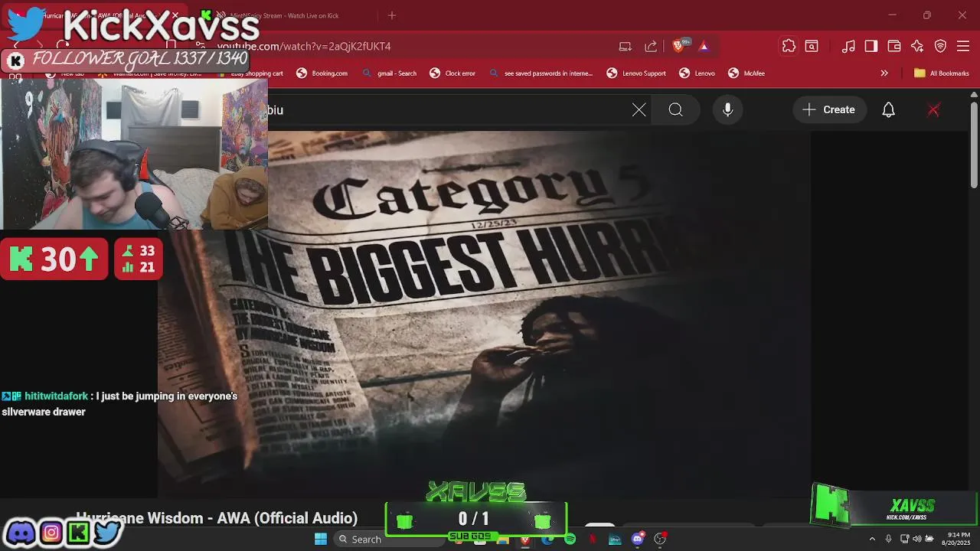Viewport: 980px width, 551px height.
Task: Open saved passwords bookmark
Action: [541, 73]
